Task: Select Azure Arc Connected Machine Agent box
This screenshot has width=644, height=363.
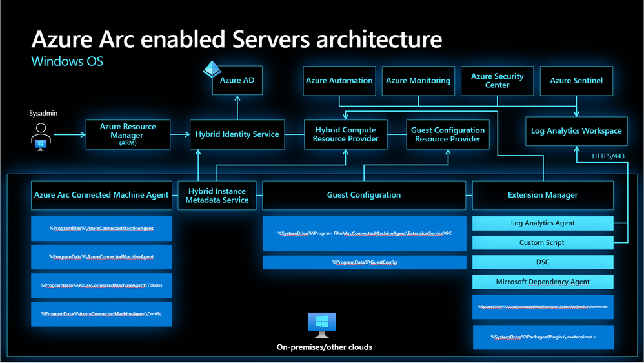Action: click(x=101, y=195)
